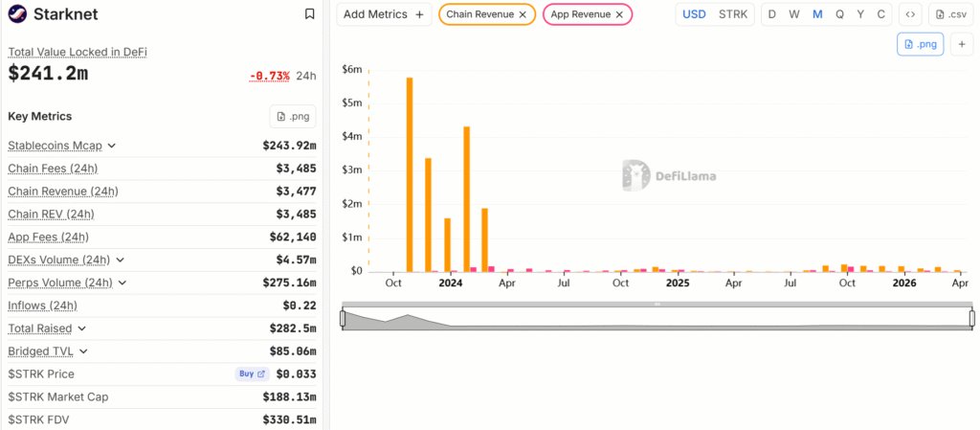Download the chart as .png
Viewport: 980px width, 430px height.
click(921, 44)
